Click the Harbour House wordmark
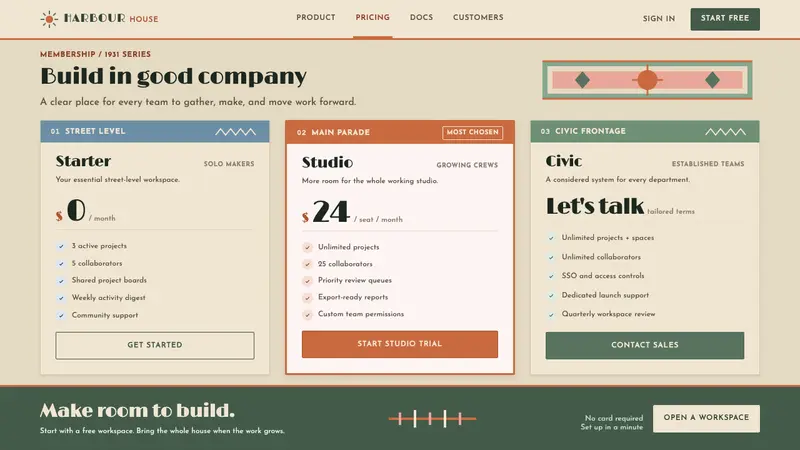The width and height of the screenshot is (800, 450). [x=111, y=18]
